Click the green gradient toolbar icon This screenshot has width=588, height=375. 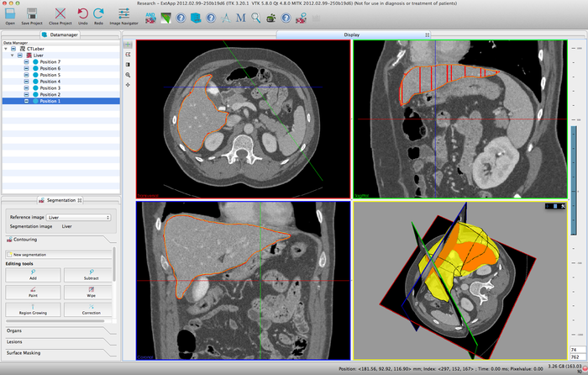165,18
